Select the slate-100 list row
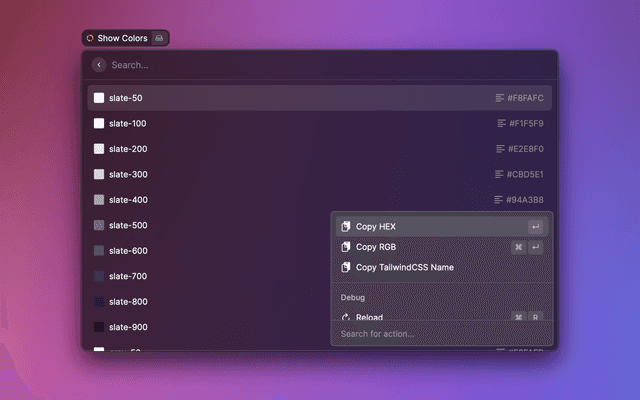The width and height of the screenshot is (640, 400). coord(300,123)
